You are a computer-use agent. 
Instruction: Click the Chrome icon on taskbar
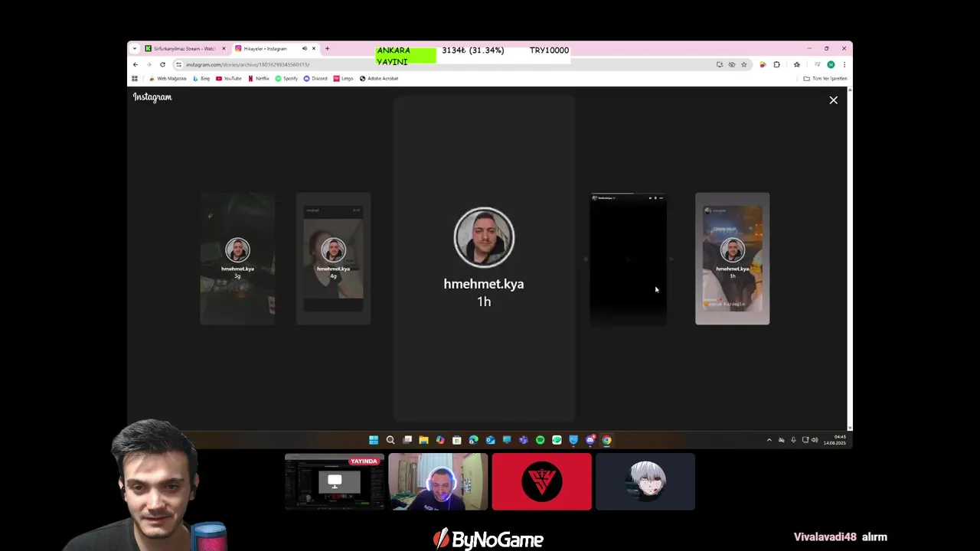pyautogui.click(x=606, y=440)
